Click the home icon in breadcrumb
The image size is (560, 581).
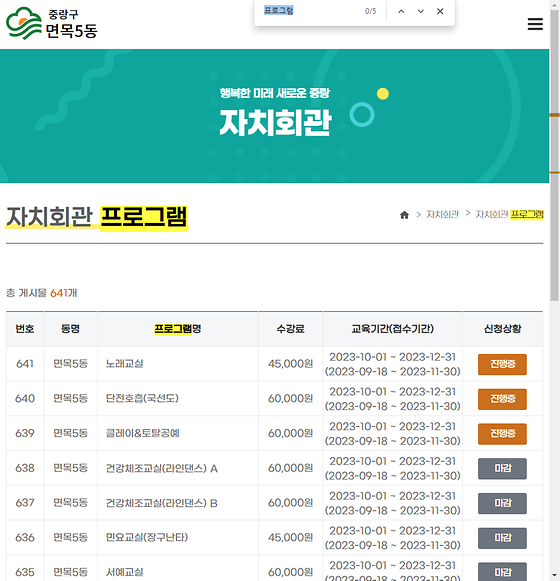pos(404,215)
